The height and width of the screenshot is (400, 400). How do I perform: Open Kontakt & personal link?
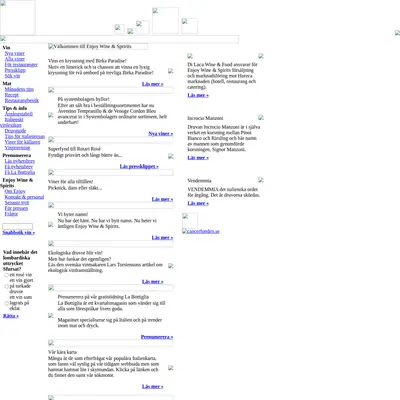pos(24,197)
